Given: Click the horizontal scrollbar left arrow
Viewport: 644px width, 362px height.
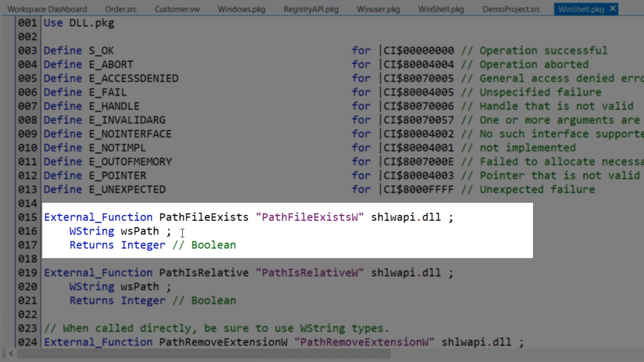Looking at the screenshot, I should [x=11, y=353].
